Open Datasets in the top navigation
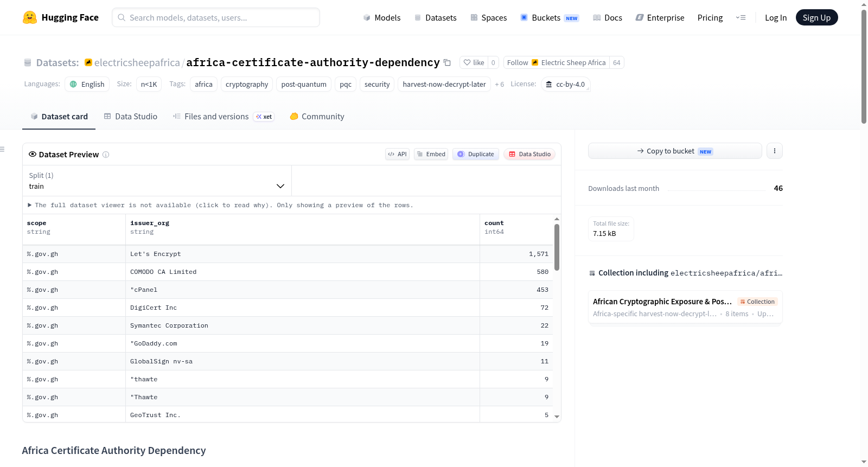 pyautogui.click(x=436, y=17)
